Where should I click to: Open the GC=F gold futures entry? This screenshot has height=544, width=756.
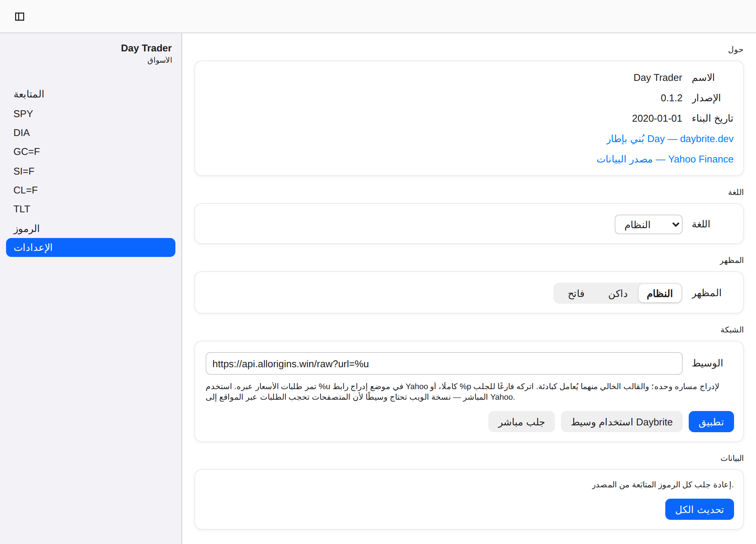(x=91, y=151)
